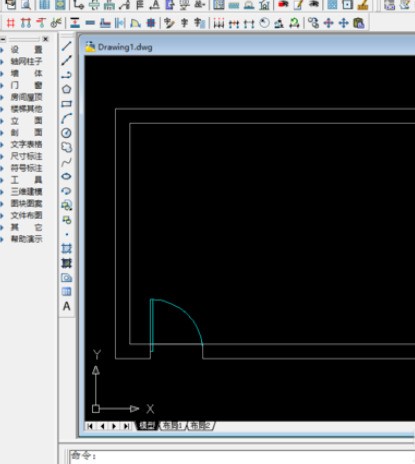
Task: Expand the 尺寸标注 menu section
Action: [26, 156]
